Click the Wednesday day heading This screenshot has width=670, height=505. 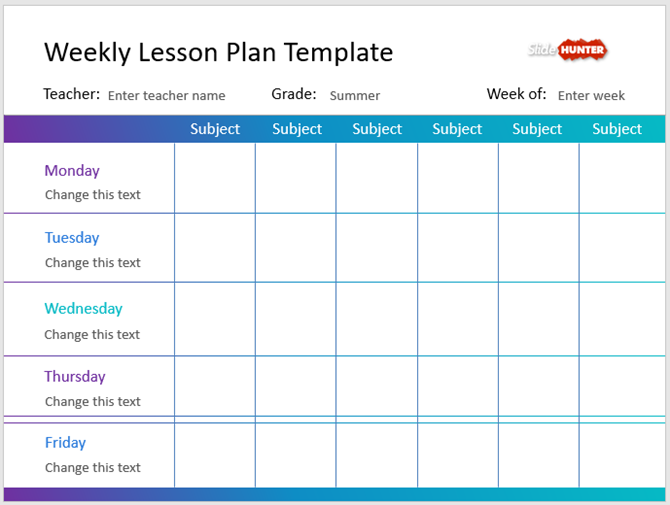click(83, 308)
